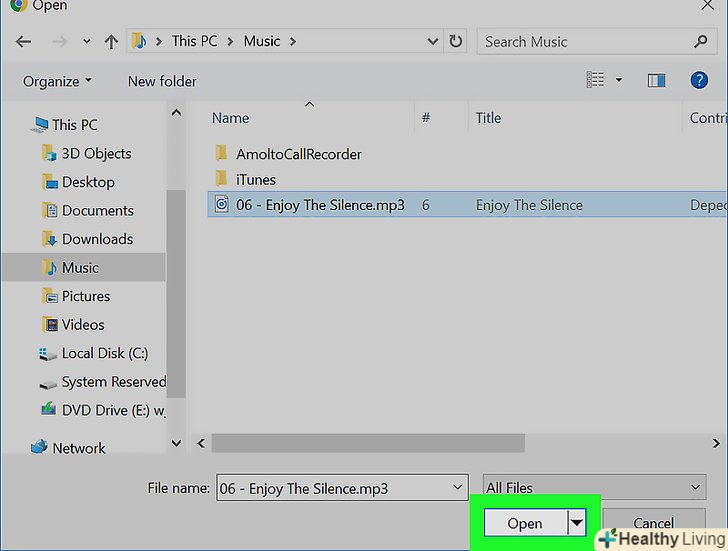Sort by the Contributing artists column header
This screenshot has width=728, height=551.
708,118
